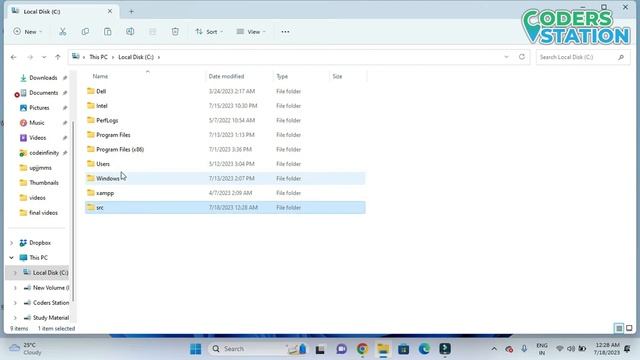Open Microsoft Edge from the taskbar
640x360 pixels.
pyautogui.click(x=424, y=349)
